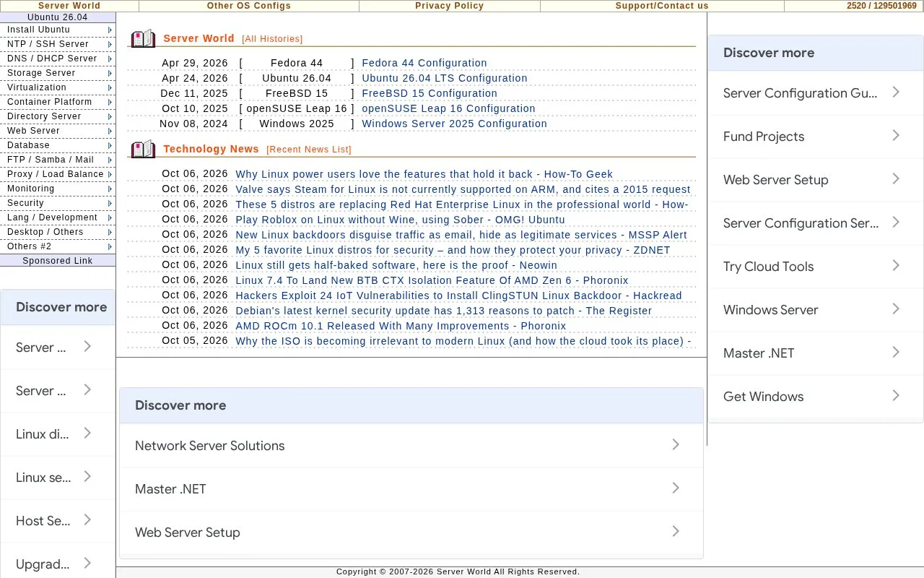
Task: Open the Windows Server 2025 Configuration link
Action: tap(455, 124)
